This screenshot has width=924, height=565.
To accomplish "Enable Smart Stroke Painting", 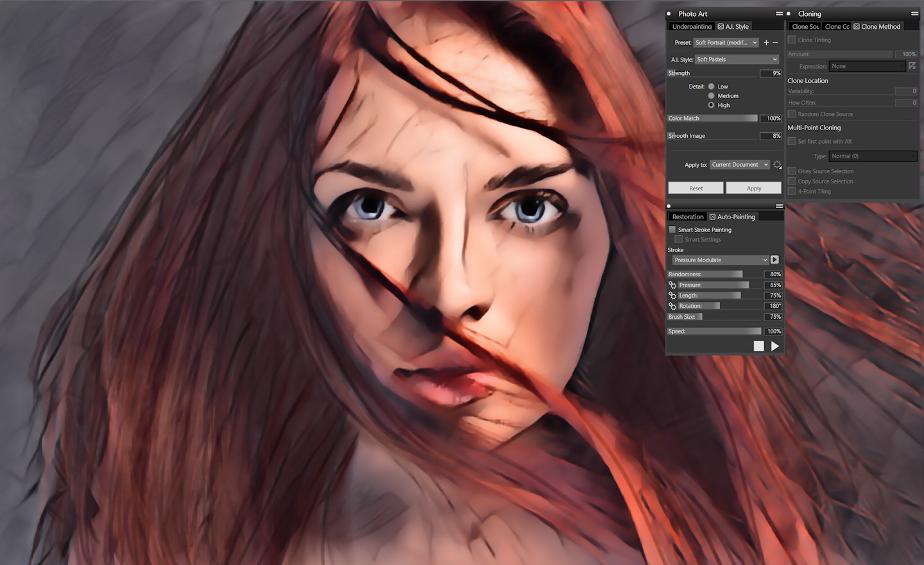I will (x=672, y=229).
